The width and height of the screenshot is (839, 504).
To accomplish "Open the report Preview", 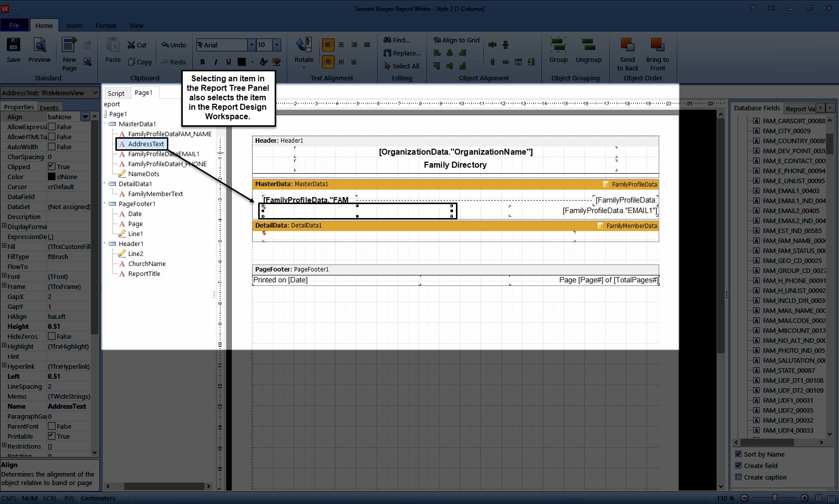I will coord(39,50).
